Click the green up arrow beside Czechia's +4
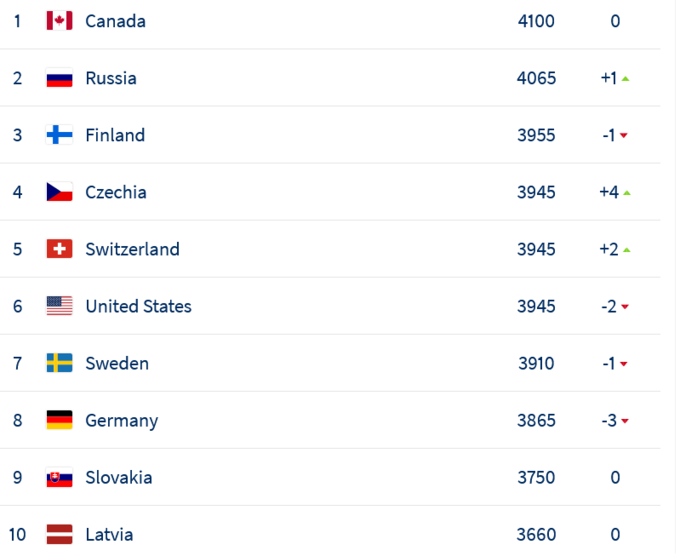680x556 pixels. (627, 193)
